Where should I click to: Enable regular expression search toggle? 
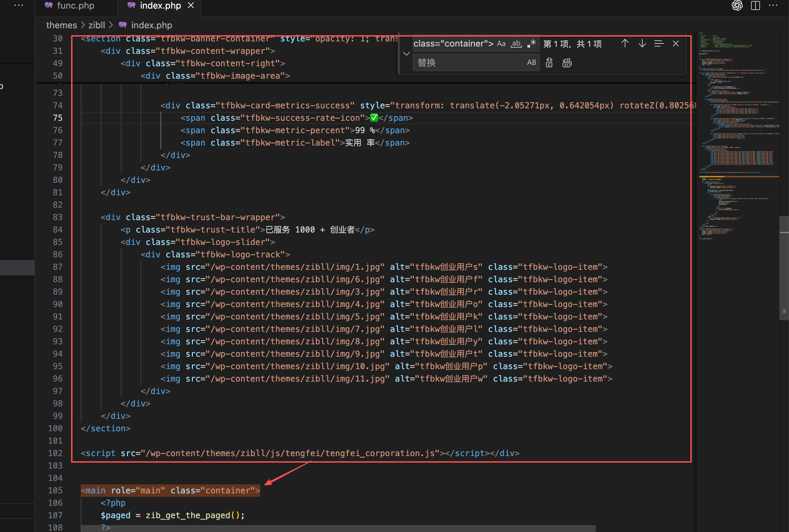click(532, 44)
